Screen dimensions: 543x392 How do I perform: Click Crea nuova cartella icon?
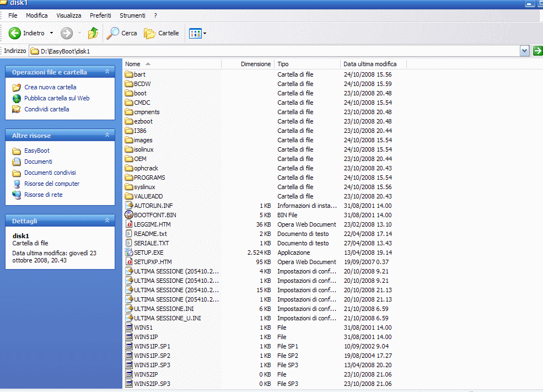click(x=17, y=87)
